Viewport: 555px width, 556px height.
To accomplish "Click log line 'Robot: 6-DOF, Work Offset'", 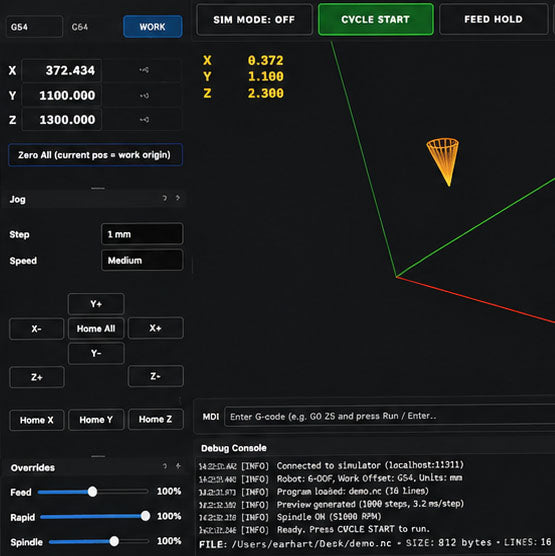I will (x=330, y=479).
